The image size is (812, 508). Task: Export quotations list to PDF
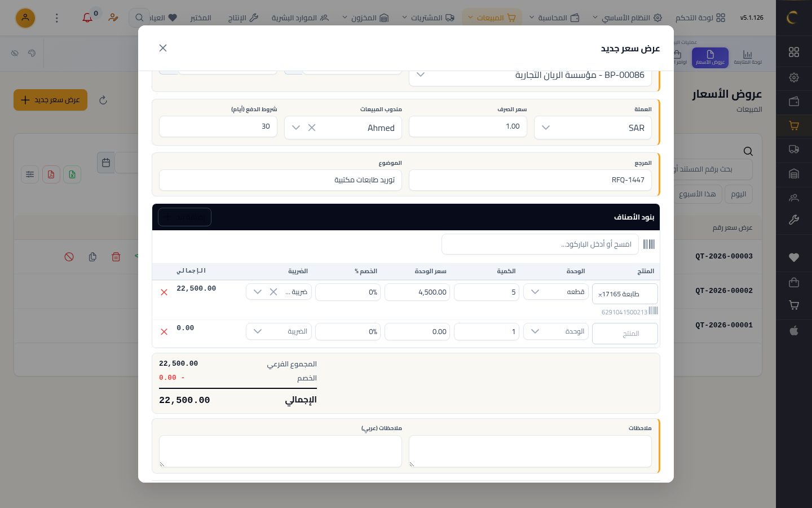tap(51, 174)
